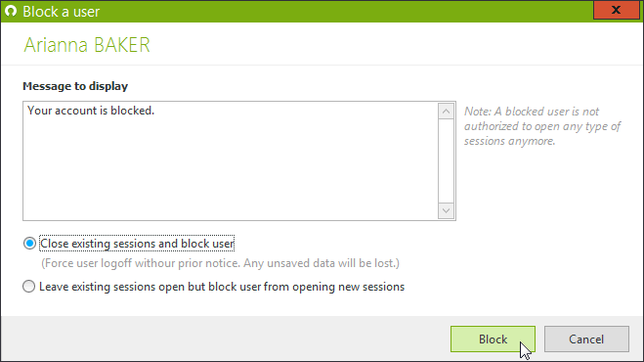Click the green title bar empty area
The height and width of the screenshot is (362, 644).
(x=345, y=11)
